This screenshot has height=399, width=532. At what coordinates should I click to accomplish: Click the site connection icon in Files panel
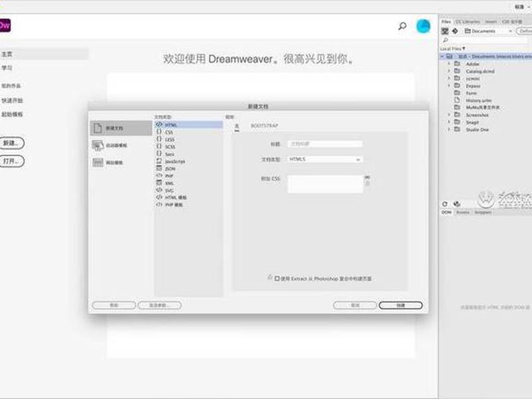point(445,31)
